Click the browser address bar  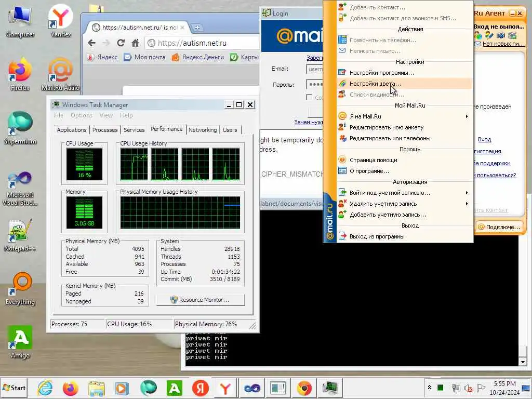(x=203, y=43)
